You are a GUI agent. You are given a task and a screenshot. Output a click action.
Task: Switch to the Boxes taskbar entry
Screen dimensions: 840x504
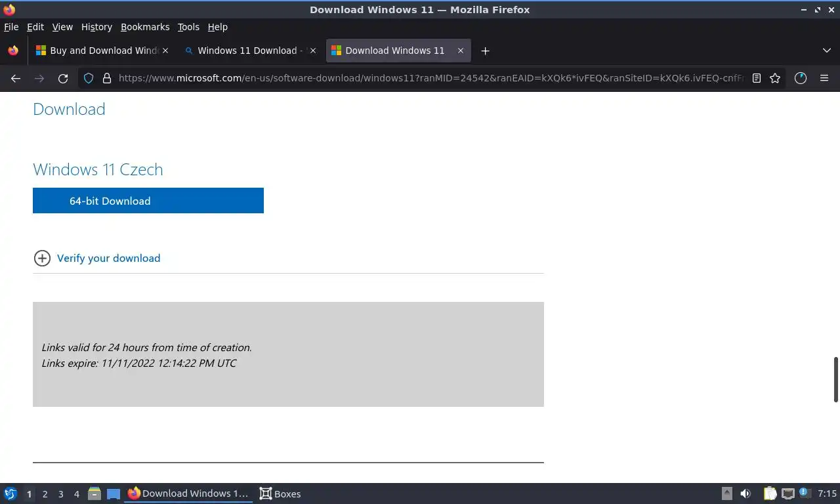point(280,493)
